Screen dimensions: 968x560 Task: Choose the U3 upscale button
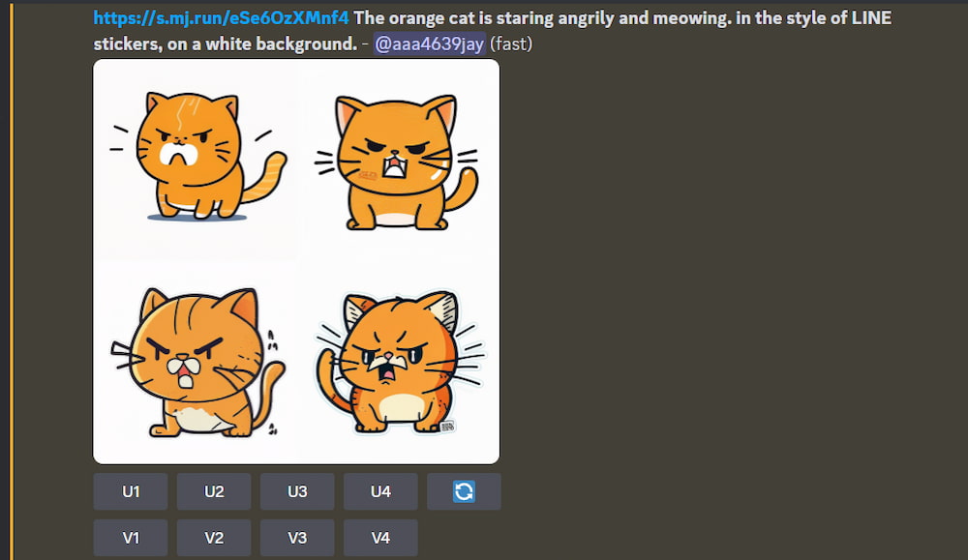click(297, 491)
